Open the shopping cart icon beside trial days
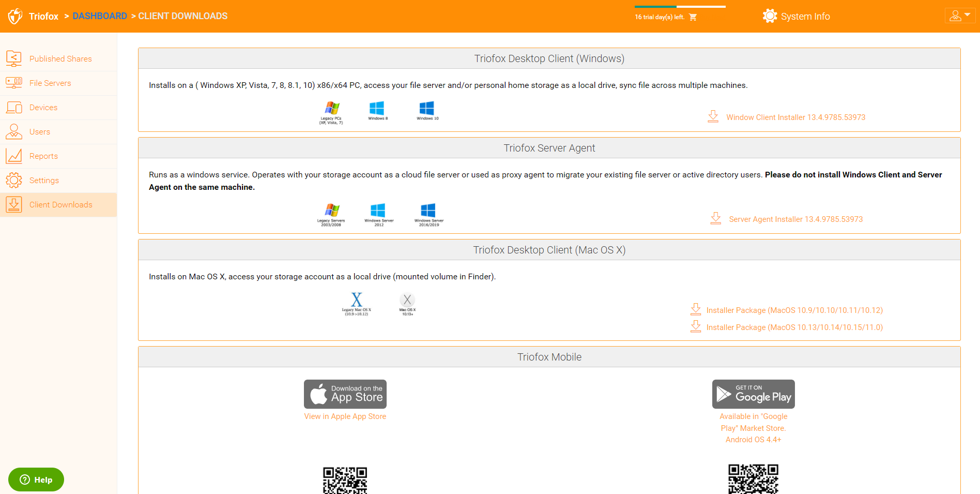The height and width of the screenshot is (494, 980). (x=693, y=17)
